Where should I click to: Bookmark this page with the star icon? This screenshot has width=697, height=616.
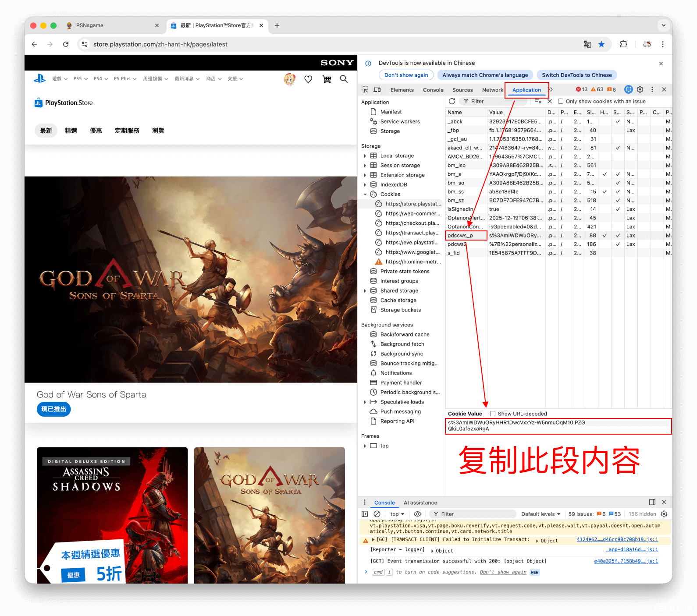coord(601,44)
